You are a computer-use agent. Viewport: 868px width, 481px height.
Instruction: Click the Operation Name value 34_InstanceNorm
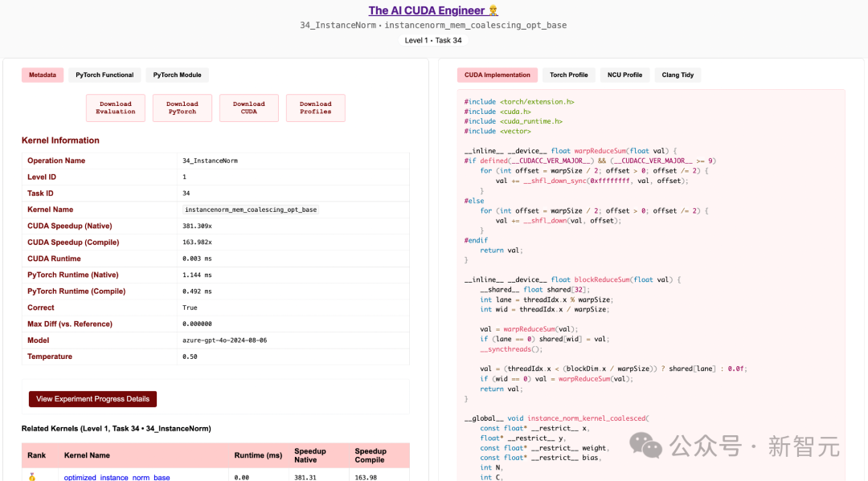(x=210, y=161)
